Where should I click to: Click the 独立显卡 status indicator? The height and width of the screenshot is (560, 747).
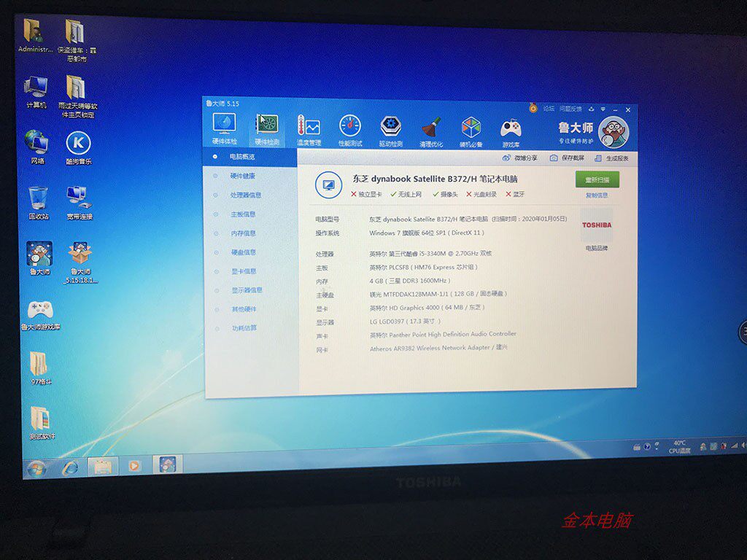366,194
